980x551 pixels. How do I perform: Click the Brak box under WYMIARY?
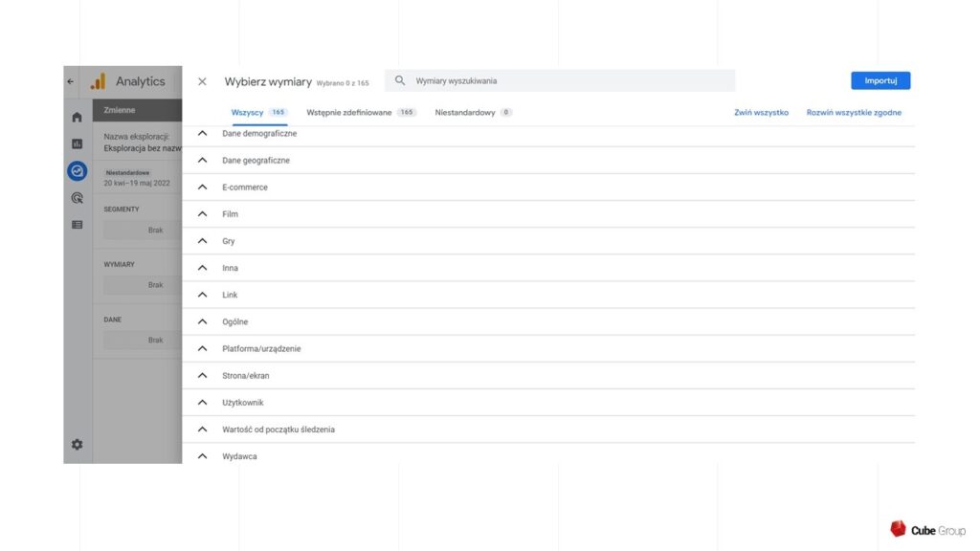tap(143, 285)
